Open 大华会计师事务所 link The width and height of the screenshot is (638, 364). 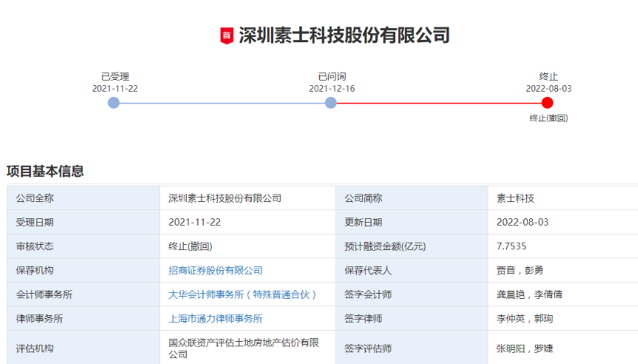[243, 294]
